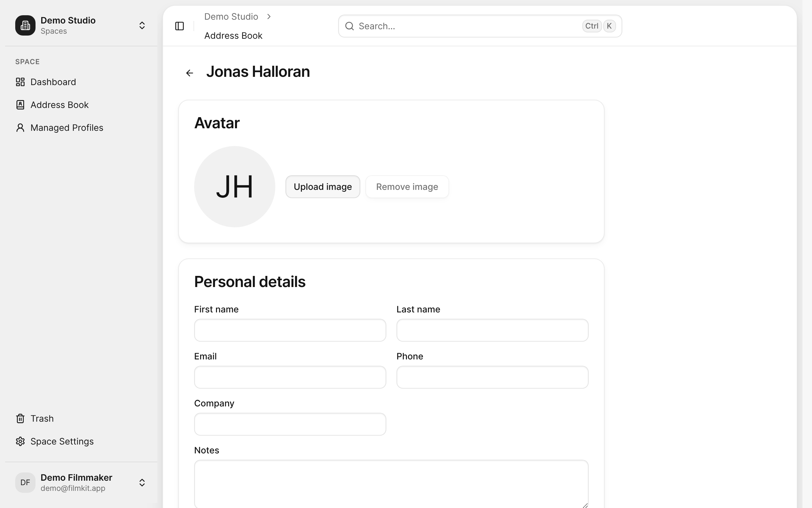
Task: Click inside the Notes textarea
Action: pyautogui.click(x=391, y=484)
